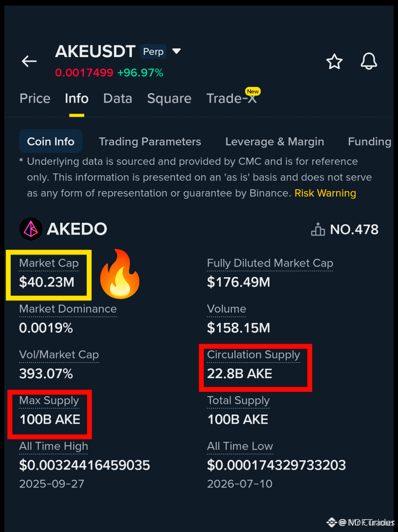Select the Leverage & Margin sub-tab
Image resolution: width=398 pixels, height=532 pixels.
tap(275, 142)
